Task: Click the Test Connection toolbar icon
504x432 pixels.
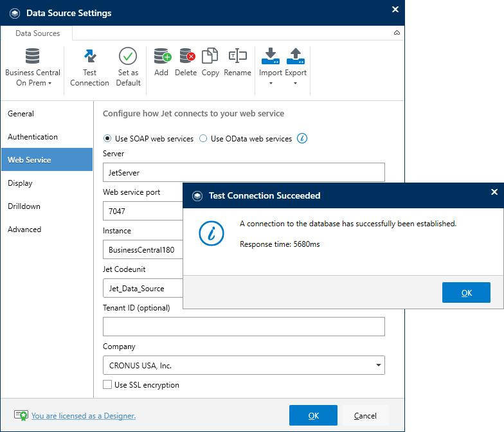Action: (90, 56)
